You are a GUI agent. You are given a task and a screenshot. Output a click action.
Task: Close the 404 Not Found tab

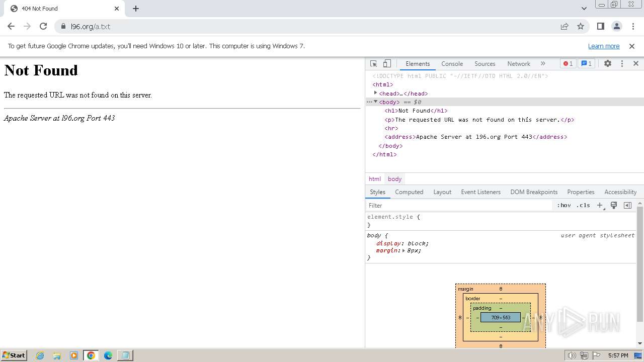tap(117, 9)
